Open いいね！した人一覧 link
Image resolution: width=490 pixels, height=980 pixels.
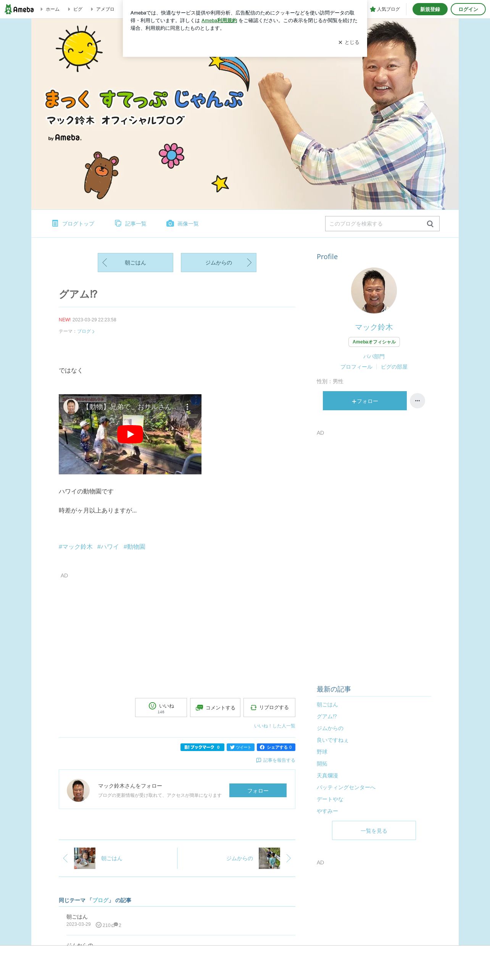point(275,726)
